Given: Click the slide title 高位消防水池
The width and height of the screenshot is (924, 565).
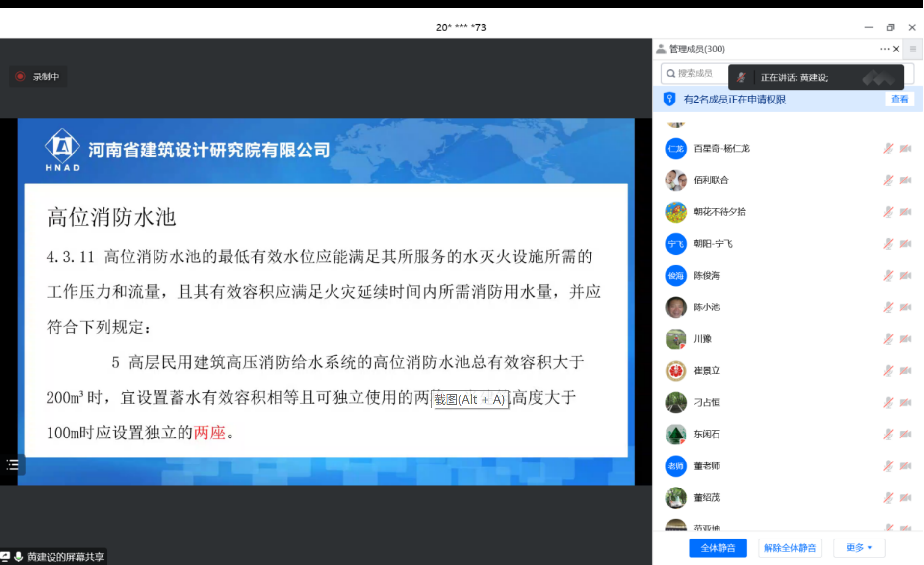Looking at the screenshot, I should [111, 217].
